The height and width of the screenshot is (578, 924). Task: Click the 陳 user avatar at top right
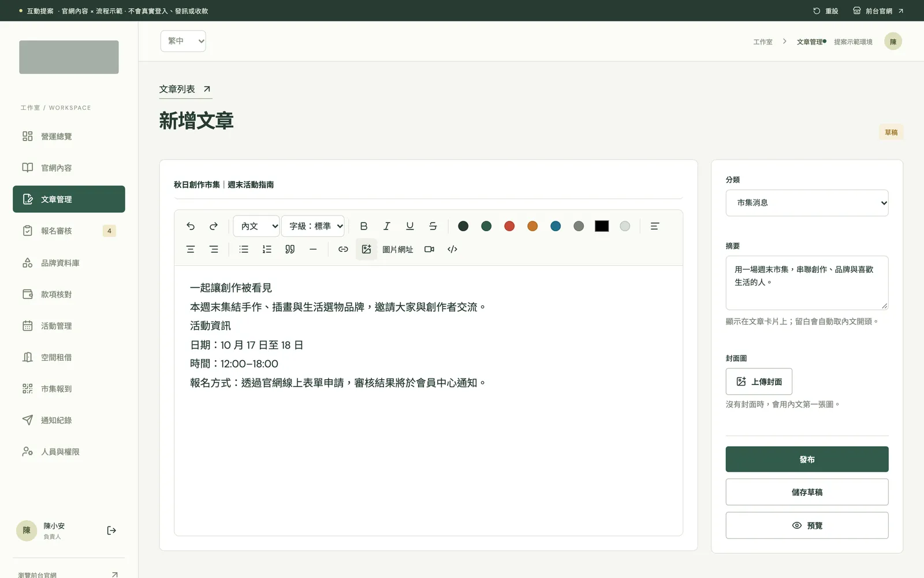[893, 42]
